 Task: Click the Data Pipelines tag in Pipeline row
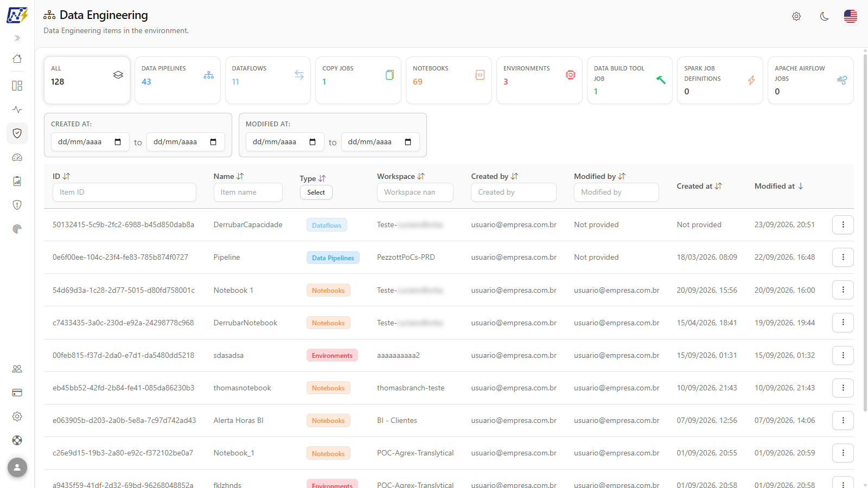(333, 258)
